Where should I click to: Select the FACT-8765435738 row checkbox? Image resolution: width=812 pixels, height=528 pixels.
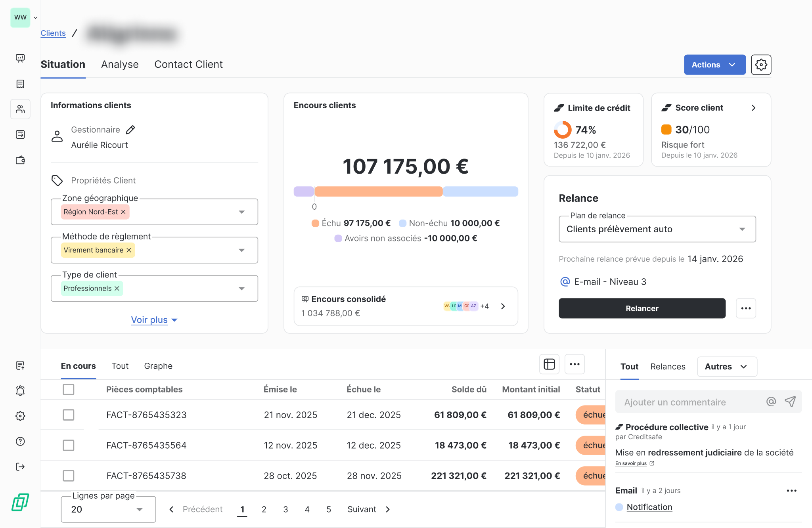coord(69,476)
